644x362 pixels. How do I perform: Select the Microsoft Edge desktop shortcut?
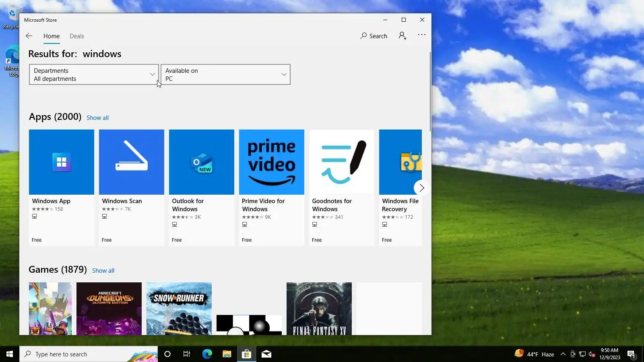(x=12, y=61)
